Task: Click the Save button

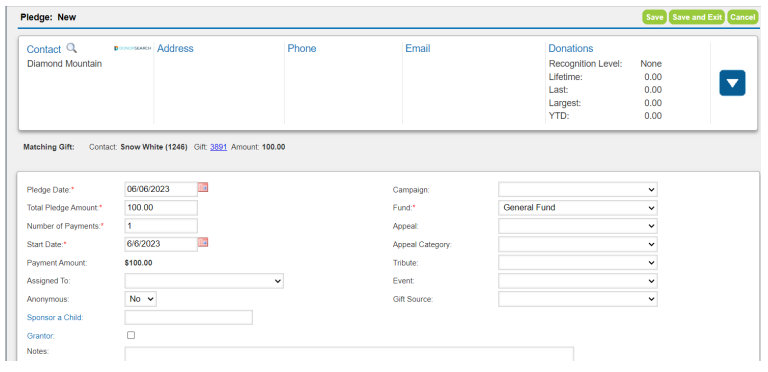Action: click(654, 17)
